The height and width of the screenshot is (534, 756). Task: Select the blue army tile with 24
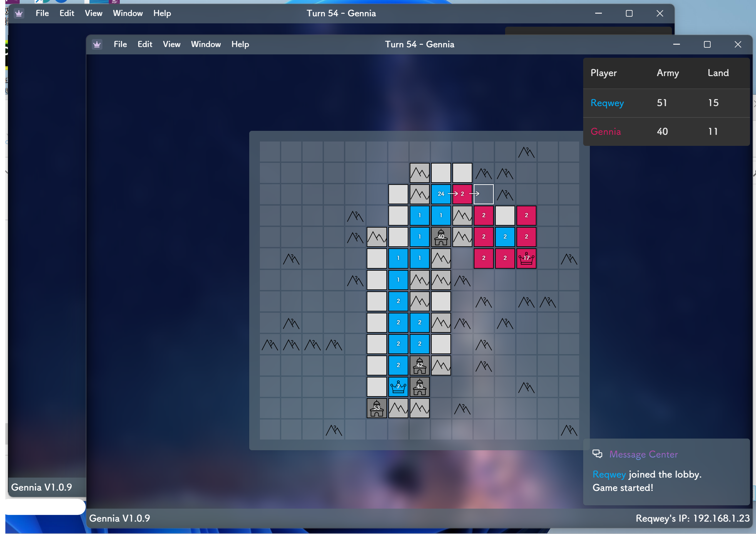[441, 194]
